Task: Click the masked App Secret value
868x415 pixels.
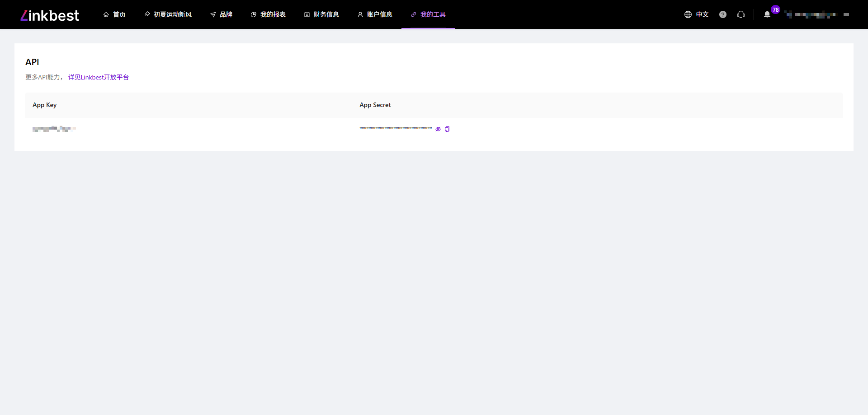Action: (396, 129)
